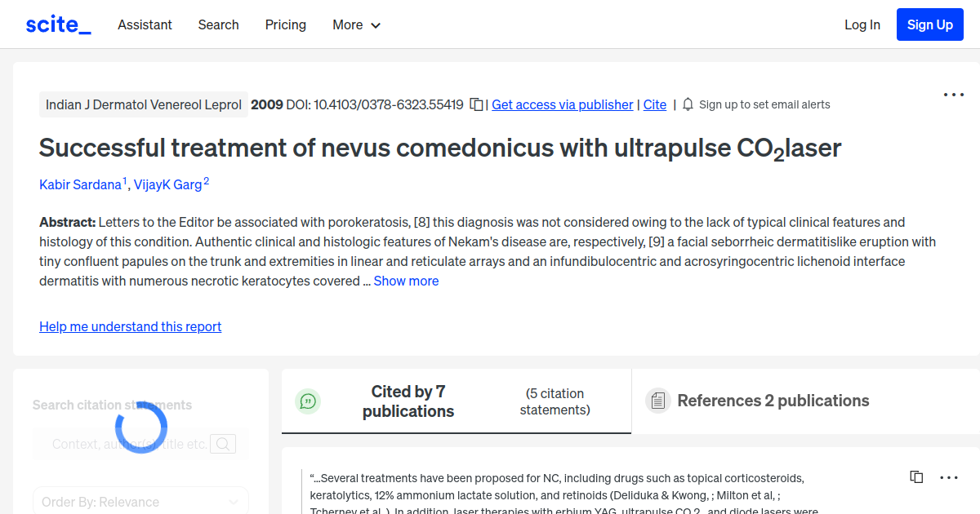Expand the abstract with Show more
The image size is (980, 514).
coord(406,281)
